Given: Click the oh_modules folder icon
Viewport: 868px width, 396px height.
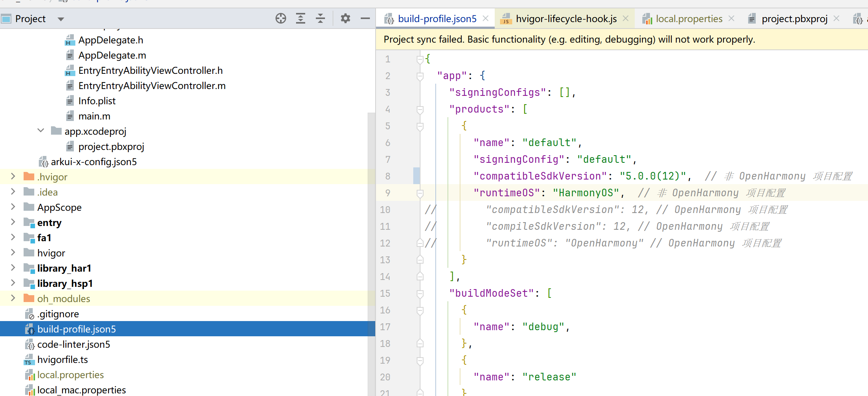Looking at the screenshot, I should 29,298.
